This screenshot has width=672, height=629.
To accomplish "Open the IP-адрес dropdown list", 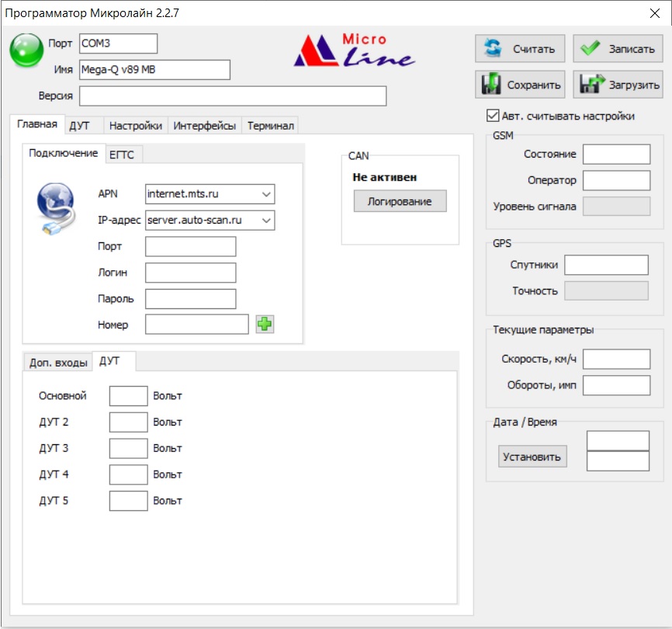I will pos(266,221).
